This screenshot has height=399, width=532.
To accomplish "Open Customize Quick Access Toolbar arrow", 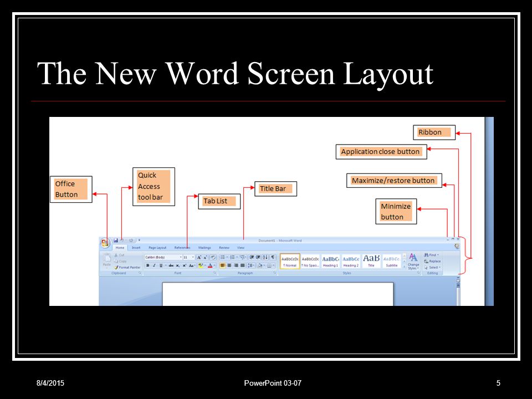I will point(139,240).
